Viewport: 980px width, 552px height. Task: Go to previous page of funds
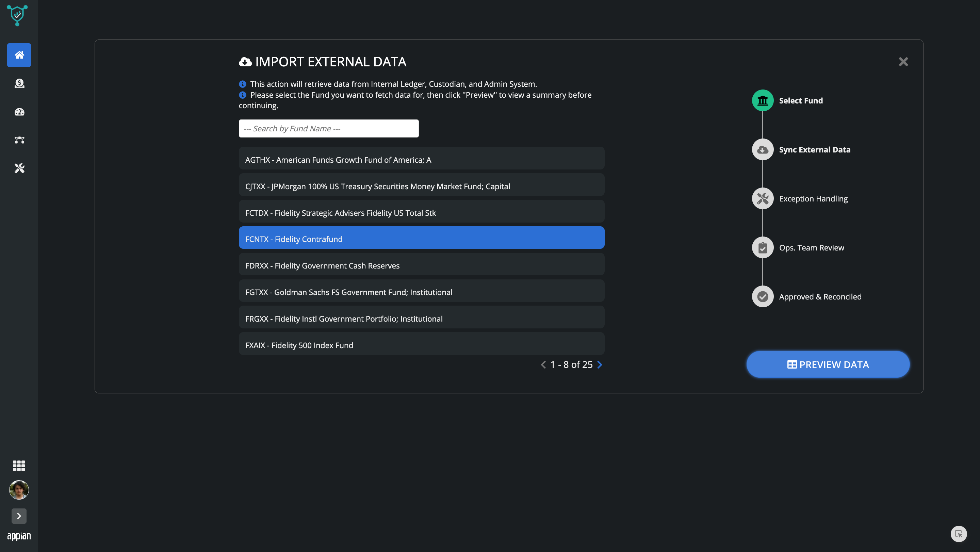click(x=543, y=364)
